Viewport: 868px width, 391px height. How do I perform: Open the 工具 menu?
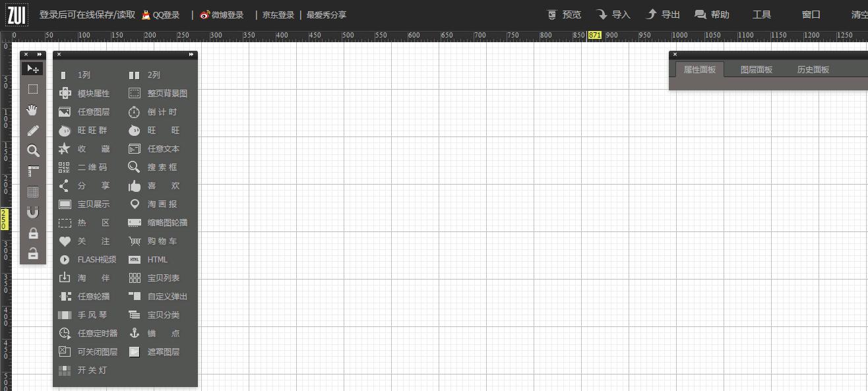click(762, 15)
